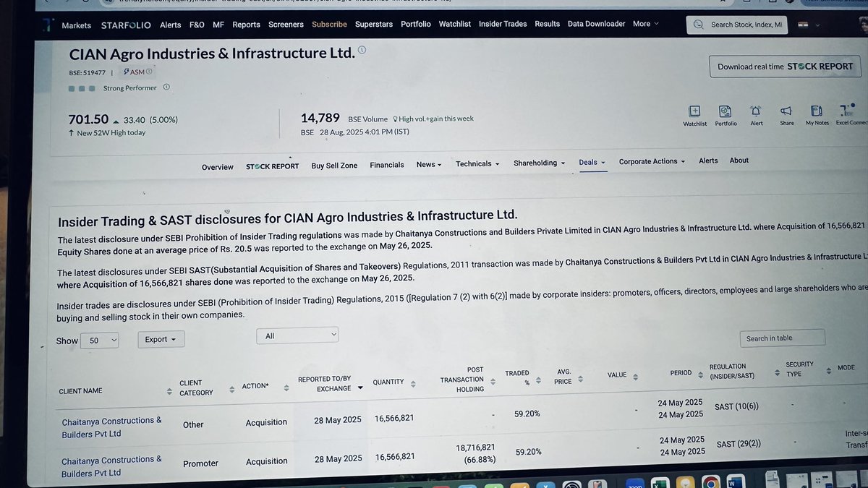Click the info icon beside the company name
Screen dimensions: 868x488
tap(362, 50)
